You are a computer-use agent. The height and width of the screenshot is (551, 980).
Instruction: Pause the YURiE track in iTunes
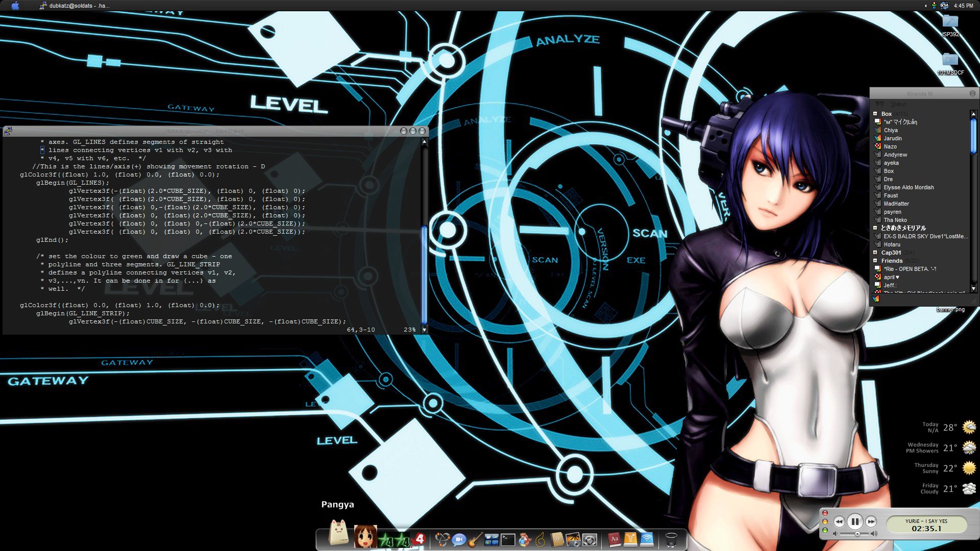(854, 521)
